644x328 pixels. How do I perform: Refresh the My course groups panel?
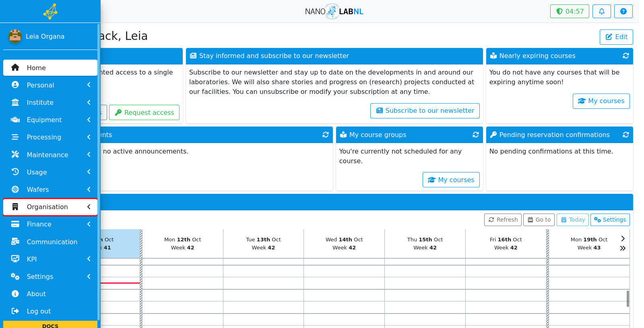pos(476,135)
